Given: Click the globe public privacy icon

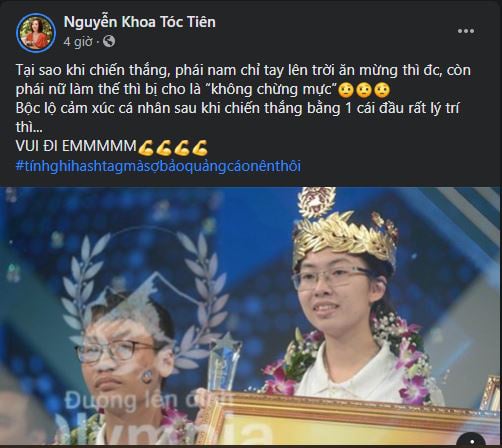Looking at the screenshot, I should (109, 41).
